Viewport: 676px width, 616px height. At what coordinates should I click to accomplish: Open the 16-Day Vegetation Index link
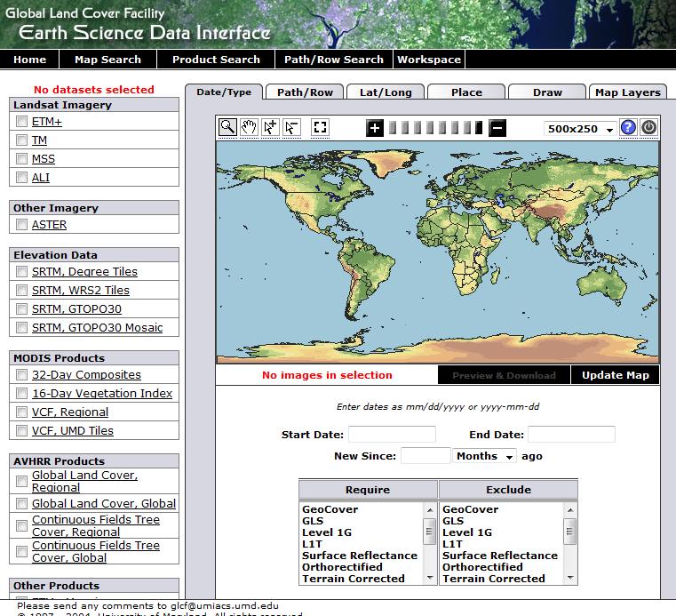point(102,394)
